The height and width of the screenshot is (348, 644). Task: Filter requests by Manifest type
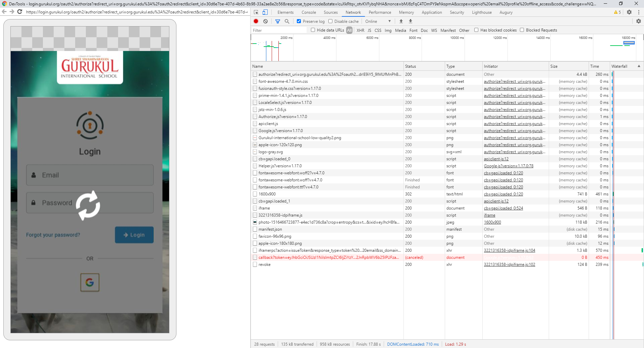[x=448, y=30]
